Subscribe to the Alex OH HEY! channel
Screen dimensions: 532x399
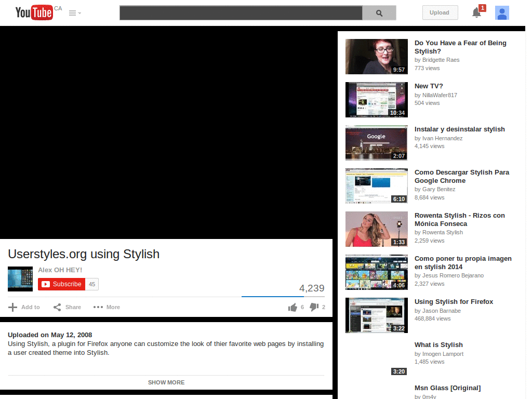[61, 284]
